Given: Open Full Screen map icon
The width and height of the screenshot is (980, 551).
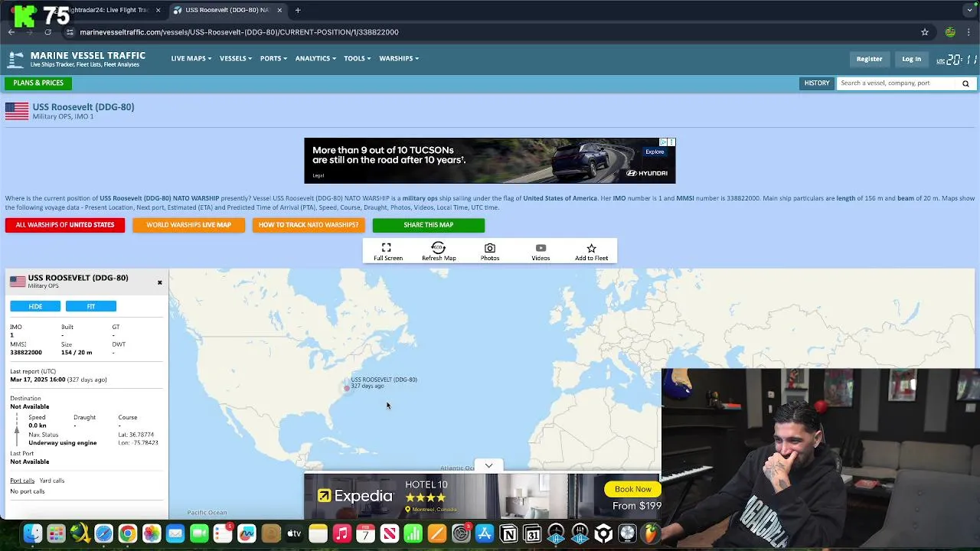Looking at the screenshot, I should (x=387, y=248).
